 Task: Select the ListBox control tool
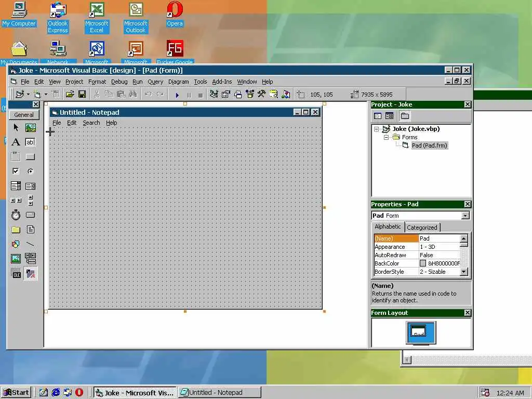31,186
